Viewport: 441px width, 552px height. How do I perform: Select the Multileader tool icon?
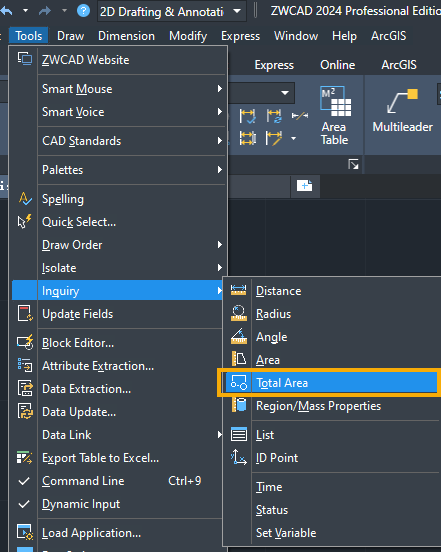(x=402, y=101)
